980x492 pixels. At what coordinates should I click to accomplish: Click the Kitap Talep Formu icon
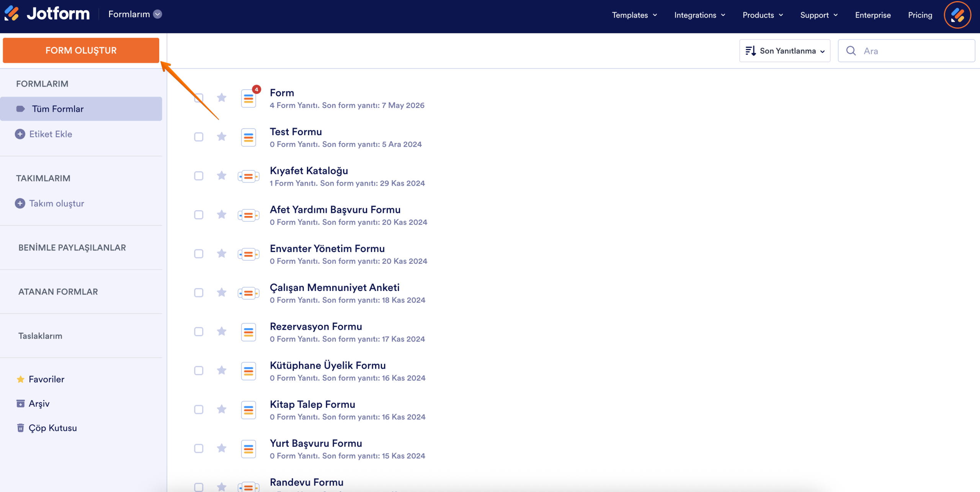[249, 410]
